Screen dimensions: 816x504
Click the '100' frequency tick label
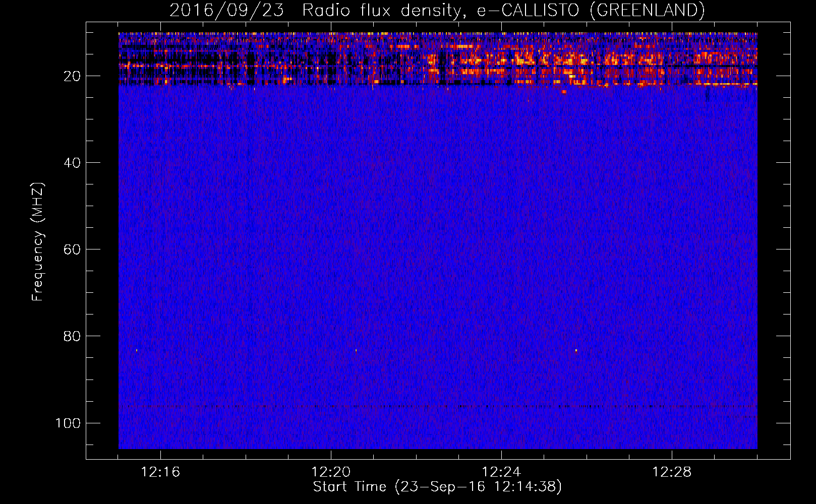68,423
